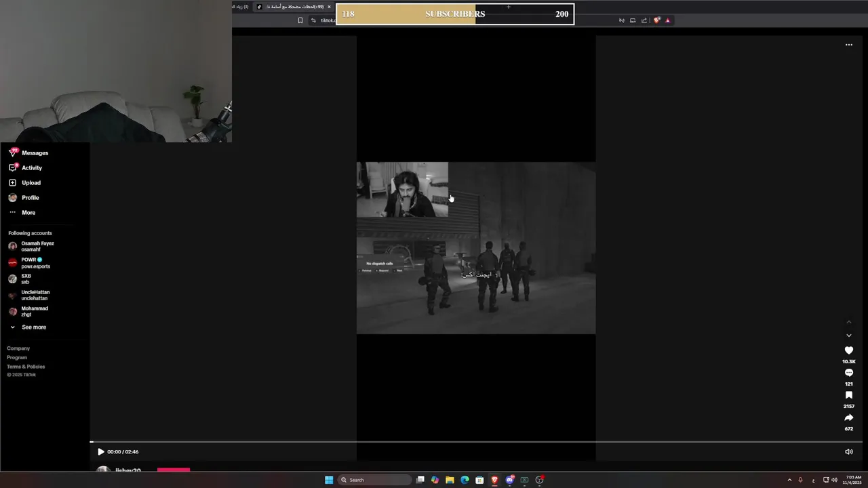The height and width of the screenshot is (488, 868).
Task: Open File Explorer from the taskbar
Action: click(x=450, y=480)
